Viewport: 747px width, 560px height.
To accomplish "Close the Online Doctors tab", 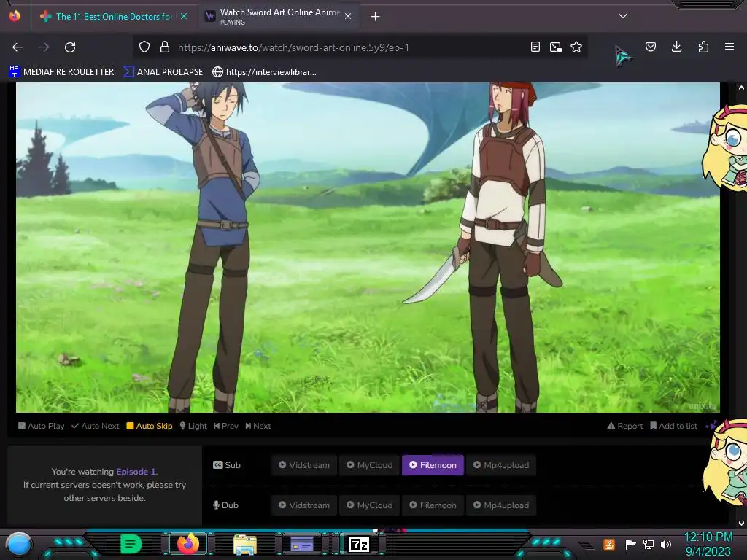I will pyautogui.click(x=184, y=16).
